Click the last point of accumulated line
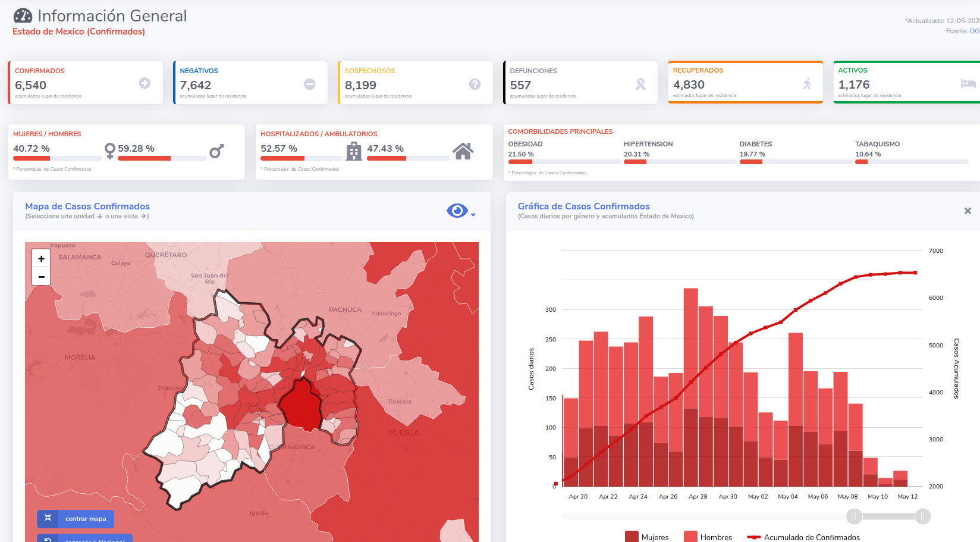The height and width of the screenshot is (542, 980). click(915, 273)
